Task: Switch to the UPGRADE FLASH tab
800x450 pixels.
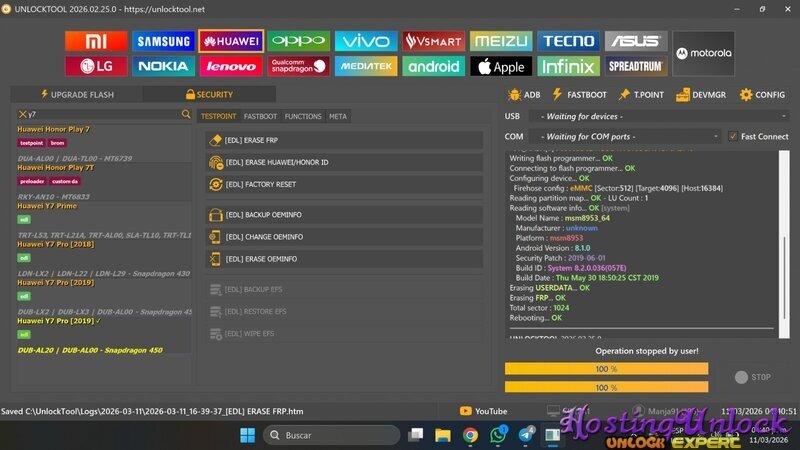Action: (77, 95)
